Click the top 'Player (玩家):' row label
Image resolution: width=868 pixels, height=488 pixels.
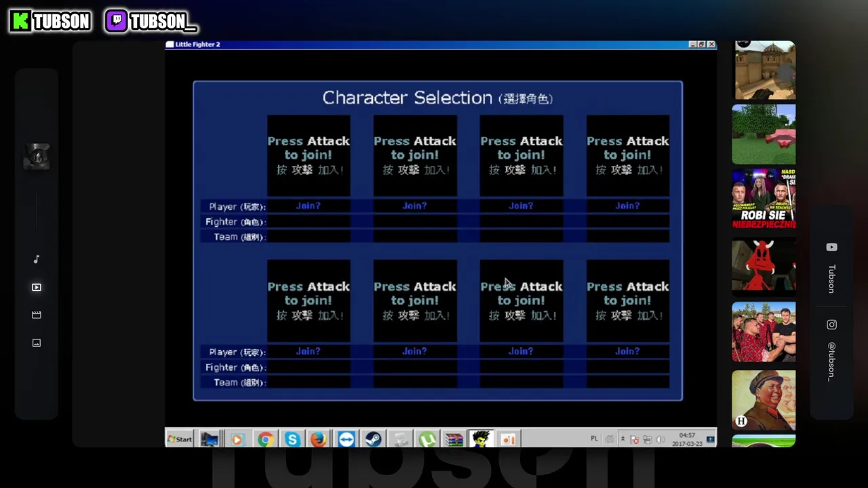point(237,207)
